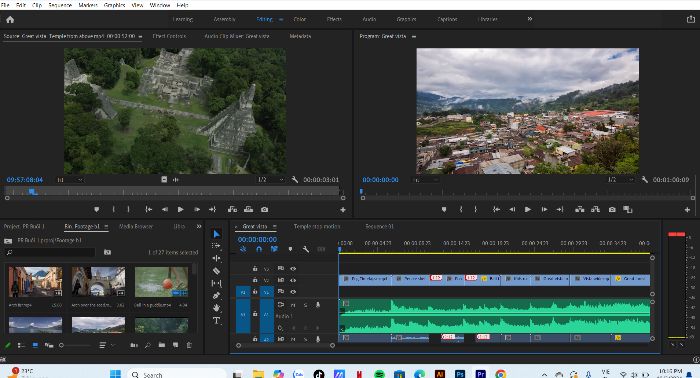Open timeline display settings wrench

(306, 249)
